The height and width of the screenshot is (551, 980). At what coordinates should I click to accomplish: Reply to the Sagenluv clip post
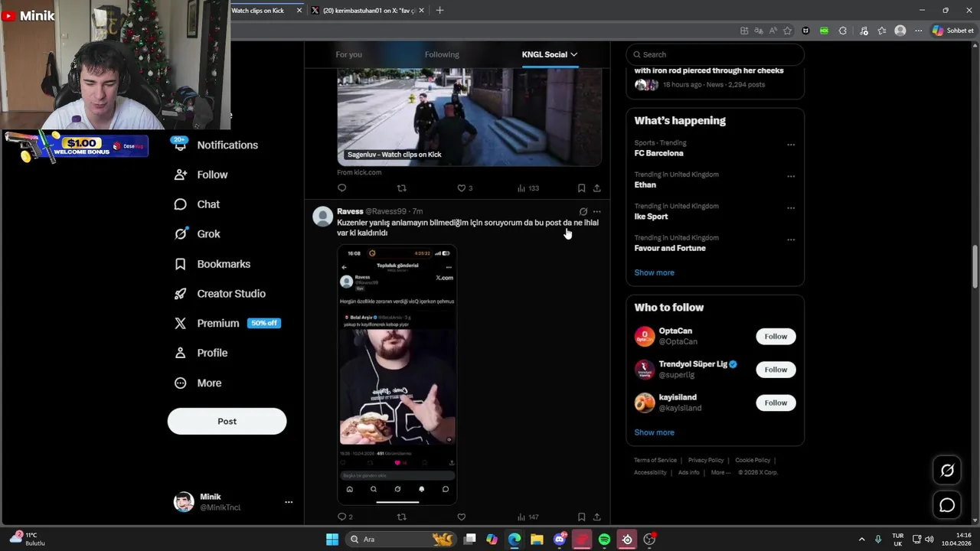point(342,188)
